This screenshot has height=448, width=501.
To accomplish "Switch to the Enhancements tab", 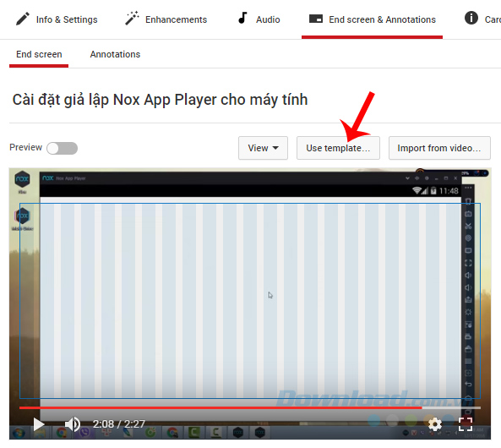I will click(166, 19).
